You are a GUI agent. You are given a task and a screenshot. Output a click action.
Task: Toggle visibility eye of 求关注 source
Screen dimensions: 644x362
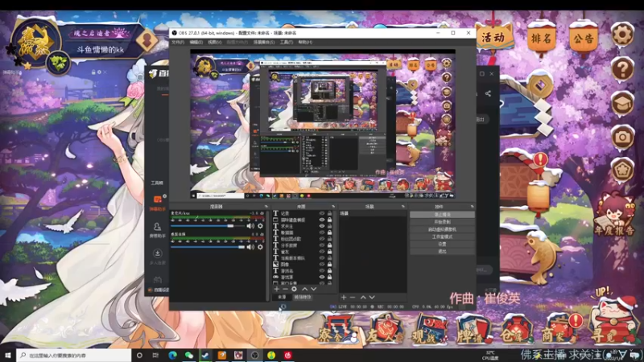pyautogui.click(x=321, y=226)
